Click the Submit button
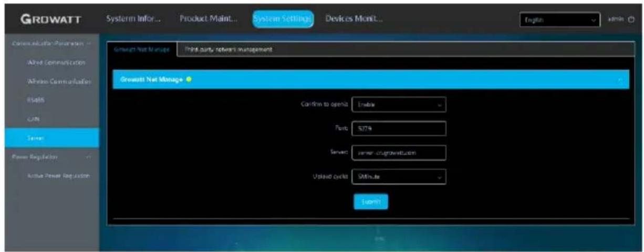This screenshot has height=252, width=644. (x=371, y=201)
